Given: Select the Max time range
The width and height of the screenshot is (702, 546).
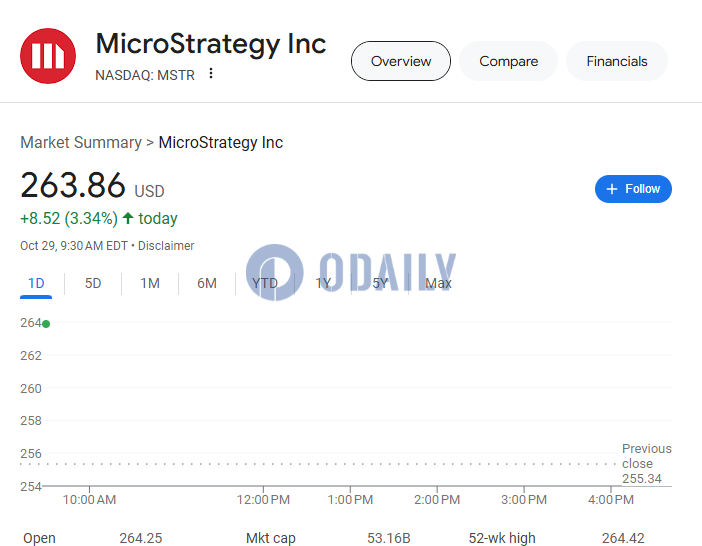Looking at the screenshot, I should pos(438,283).
